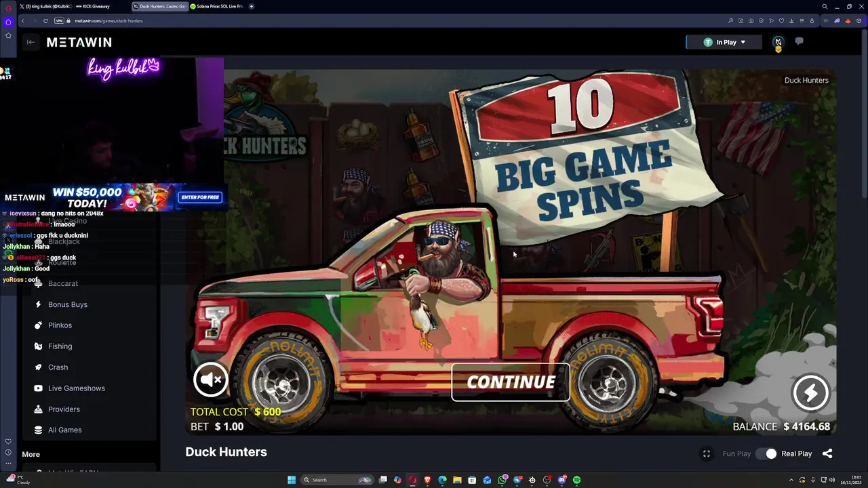Collapse the sidebar with the arrow icon
The width and height of the screenshot is (868, 488).
(31, 42)
